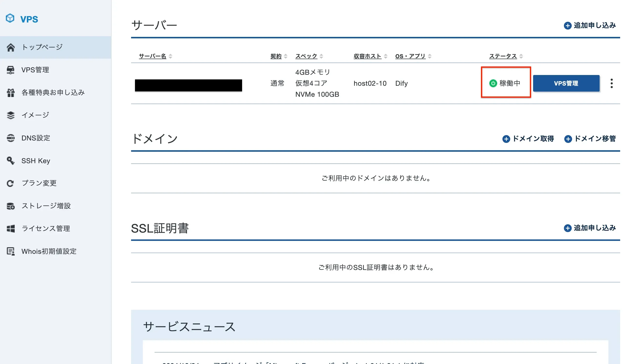Click the ご利用中のSSL証明書はありません message
This screenshot has height=364, width=627.
[x=376, y=268]
